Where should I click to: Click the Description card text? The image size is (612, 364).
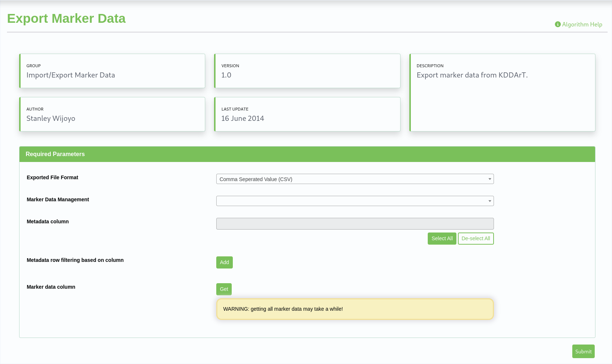click(472, 75)
